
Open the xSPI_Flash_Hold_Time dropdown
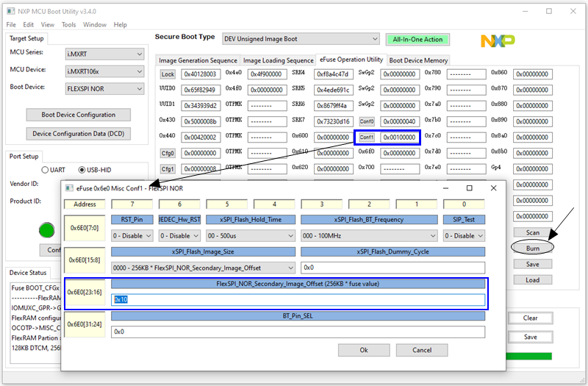point(251,236)
